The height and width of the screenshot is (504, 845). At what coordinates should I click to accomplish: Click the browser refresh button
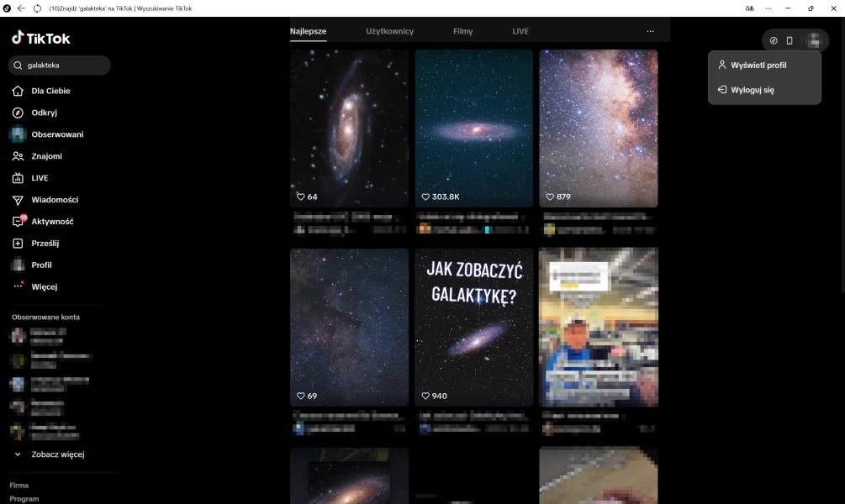[x=37, y=8]
